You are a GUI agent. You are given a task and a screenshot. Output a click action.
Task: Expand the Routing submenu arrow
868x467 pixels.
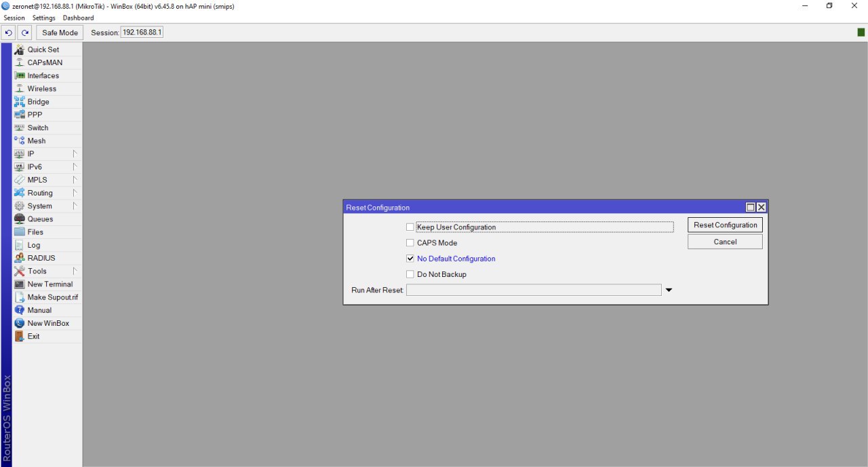[x=75, y=193]
